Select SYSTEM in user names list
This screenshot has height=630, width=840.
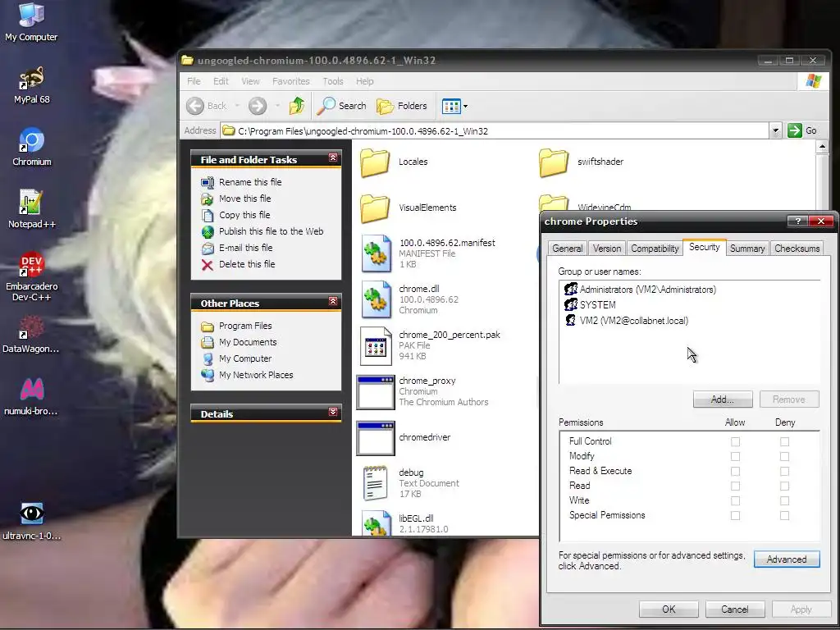tap(590, 305)
